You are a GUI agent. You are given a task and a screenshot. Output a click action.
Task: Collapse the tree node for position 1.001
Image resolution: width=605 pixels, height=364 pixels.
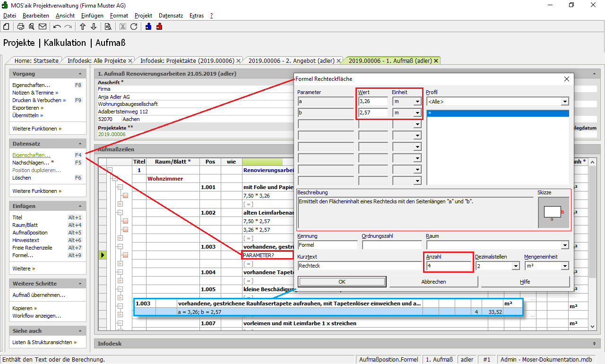pos(120,188)
